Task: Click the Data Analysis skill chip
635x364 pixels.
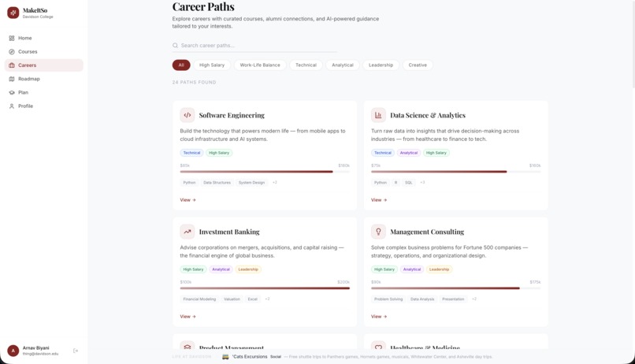Action: click(422, 299)
